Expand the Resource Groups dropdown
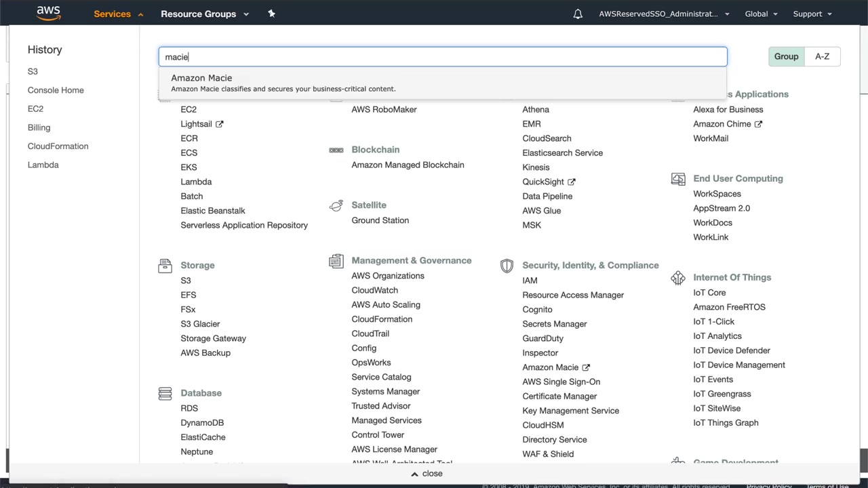This screenshot has width=868, height=488. click(205, 14)
